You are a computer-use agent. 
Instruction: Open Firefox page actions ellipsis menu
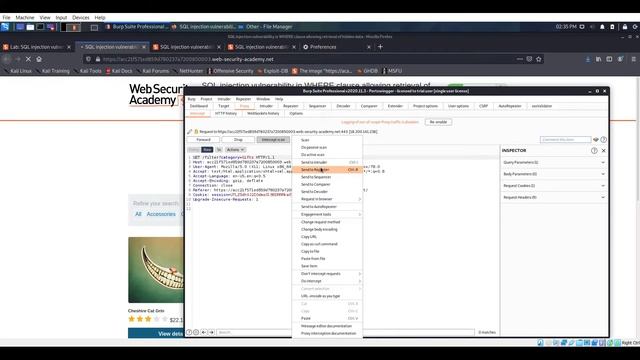click(x=520, y=59)
